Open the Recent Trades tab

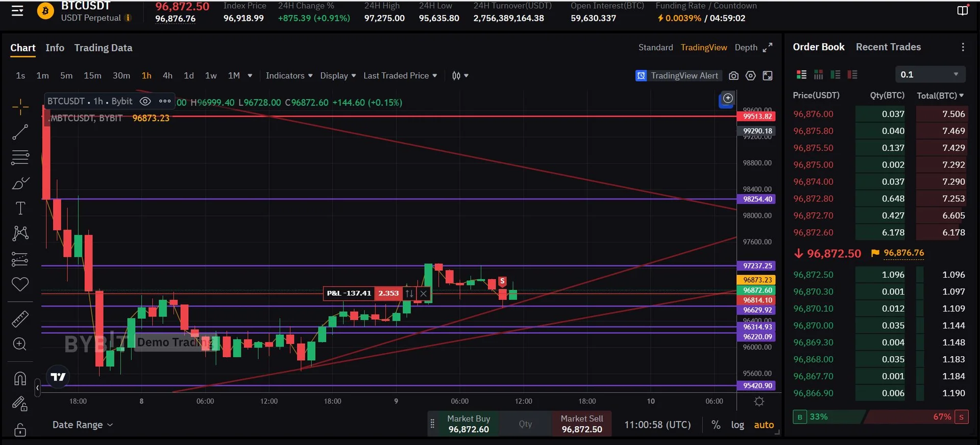pos(888,47)
